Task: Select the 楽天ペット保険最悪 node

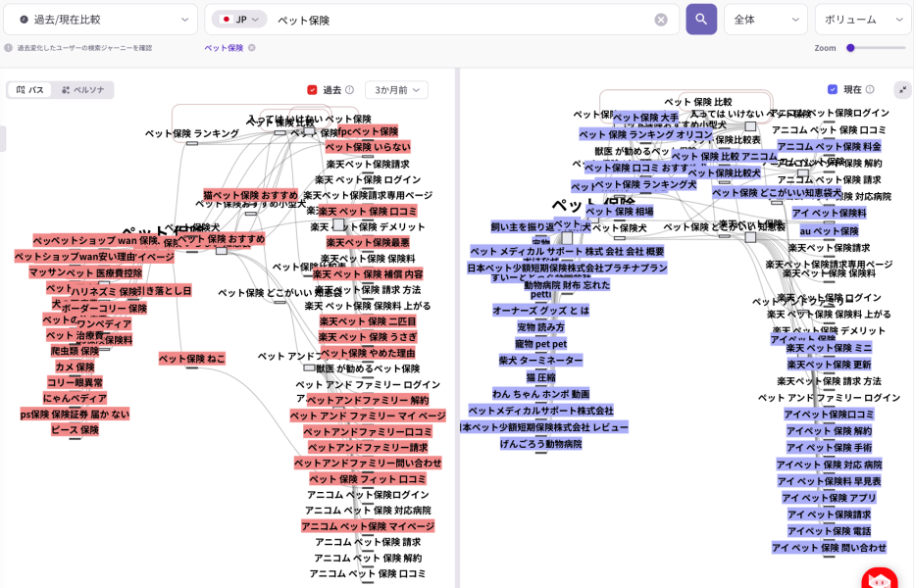Action: tap(368, 242)
